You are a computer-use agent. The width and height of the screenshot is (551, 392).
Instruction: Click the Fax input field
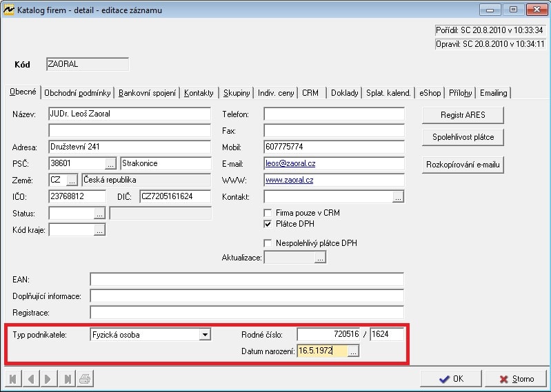334,130
